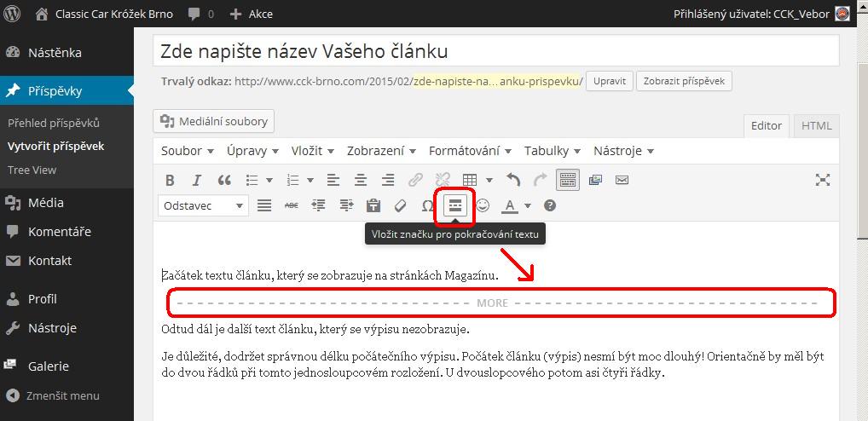The width and height of the screenshot is (868, 421).
Task: Switch to the HTML tab
Action: pyautogui.click(x=817, y=126)
